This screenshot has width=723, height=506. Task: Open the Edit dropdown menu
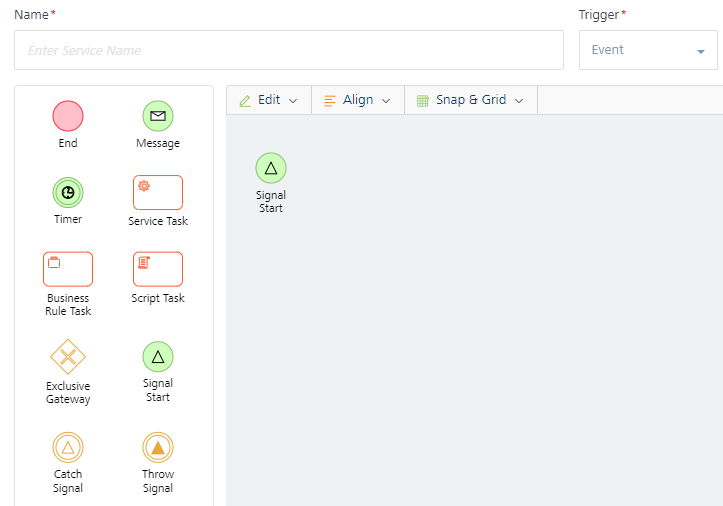click(x=269, y=100)
